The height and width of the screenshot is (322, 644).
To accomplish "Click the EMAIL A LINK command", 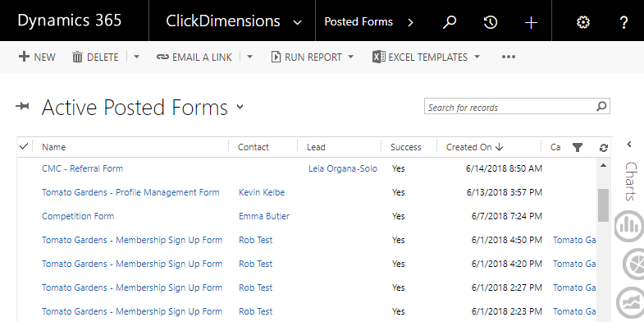I will [x=194, y=57].
